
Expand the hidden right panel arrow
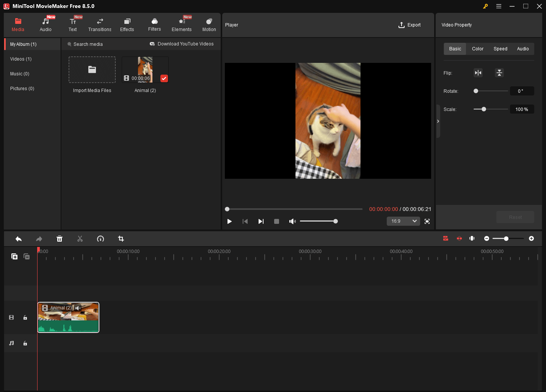[x=438, y=121]
